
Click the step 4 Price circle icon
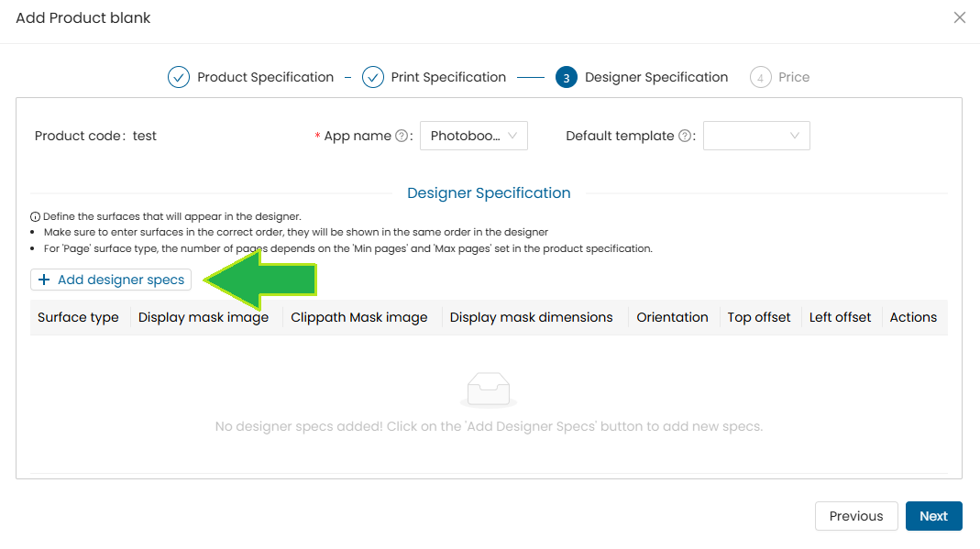coord(760,78)
